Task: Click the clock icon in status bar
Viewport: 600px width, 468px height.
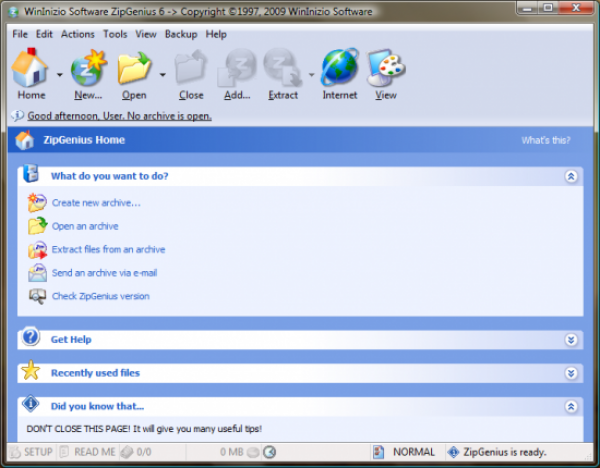Action: click(269, 452)
